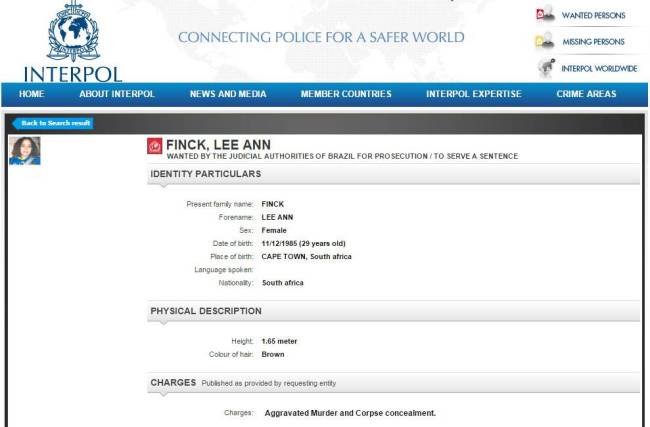Click the INTERPOL globe emblem logo
Screen dimensions: 650x427
click(73, 31)
